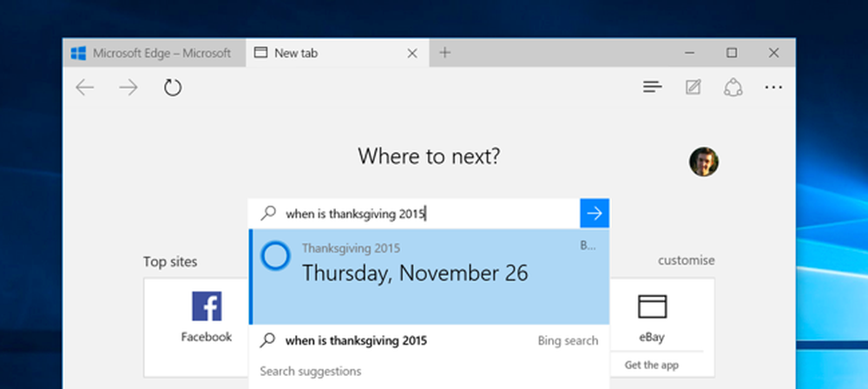Select the New tab tab
Viewport: 868px width, 389px height.
(x=337, y=53)
